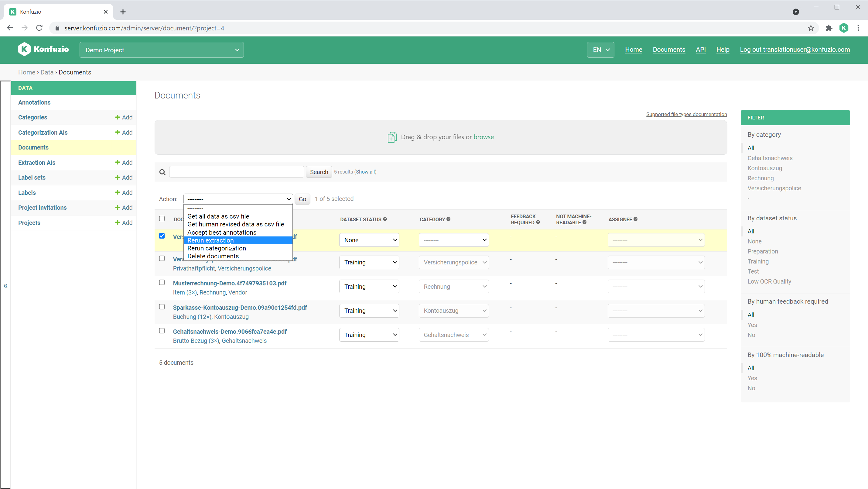The image size is (868, 489).
Task: Open a new browser tab
Action: (x=123, y=12)
